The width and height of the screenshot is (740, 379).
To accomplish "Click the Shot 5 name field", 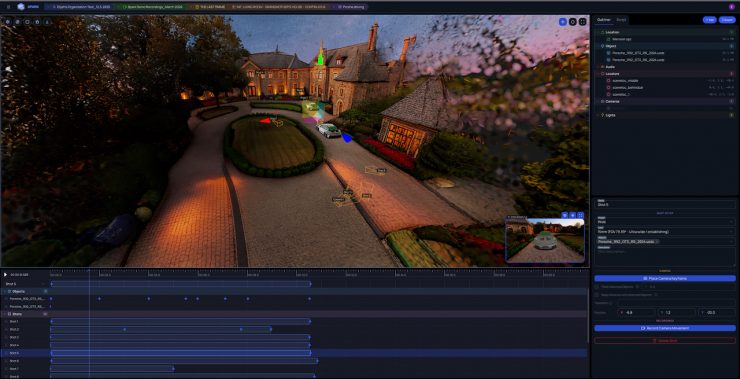I will pyautogui.click(x=665, y=204).
